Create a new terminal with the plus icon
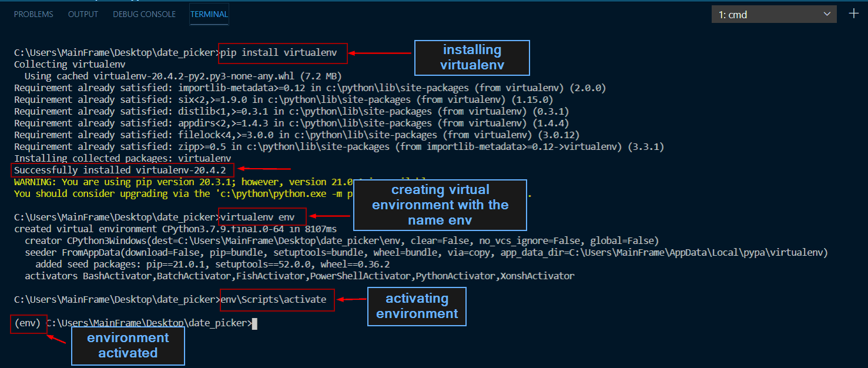Screen dimensions: 868x368 853,13
